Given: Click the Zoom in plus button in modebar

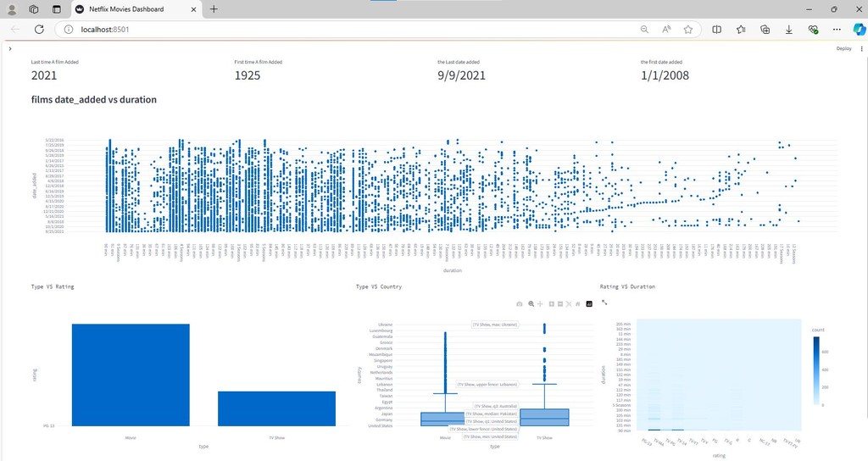Looking at the screenshot, I should point(551,304).
